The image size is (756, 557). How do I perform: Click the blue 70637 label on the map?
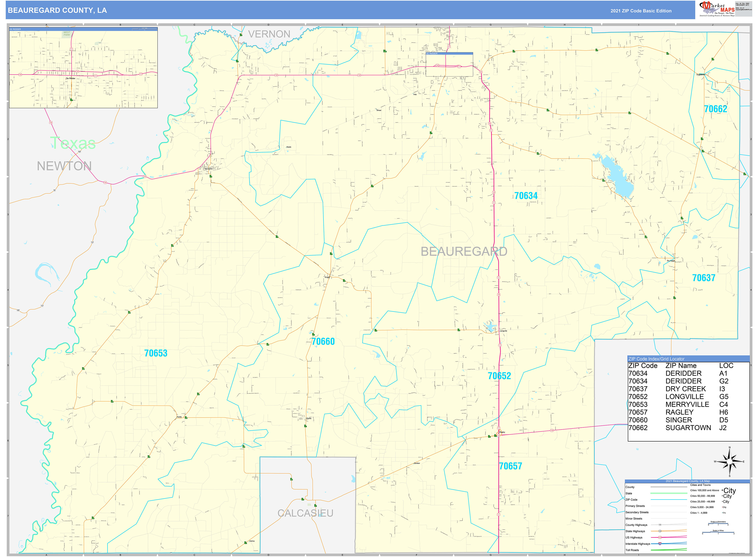coord(703,278)
